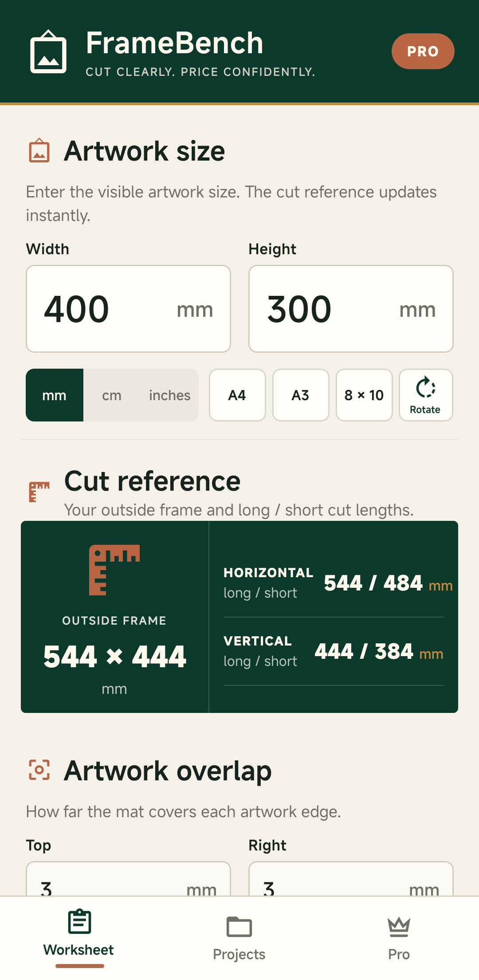Apply the A3 size preset
Image resolution: width=479 pixels, height=980 pixels.
[x=301, y=395]
